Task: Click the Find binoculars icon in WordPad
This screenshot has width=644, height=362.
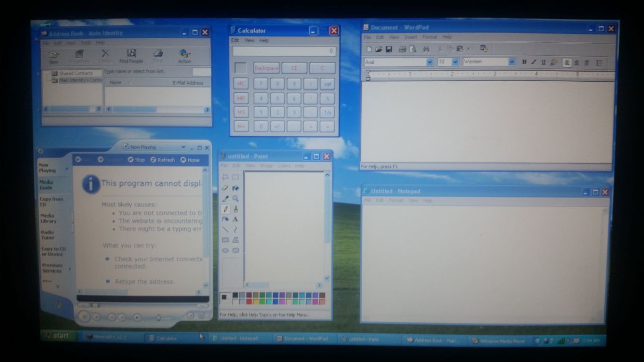Action: coord(426,49)
